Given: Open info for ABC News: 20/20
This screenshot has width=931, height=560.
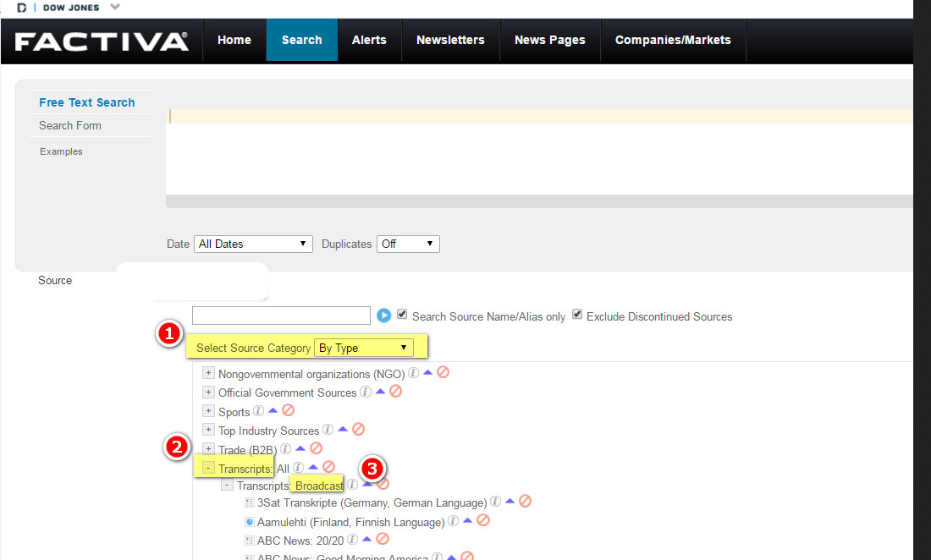Looking at the screenshot, I should (x=352, y=540).
